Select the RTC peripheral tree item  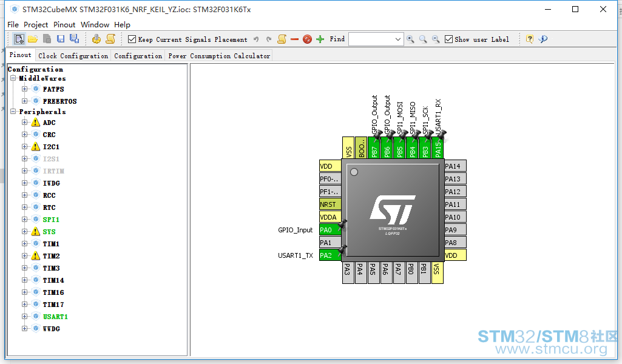pyautogui.click(x=49, y=207)
